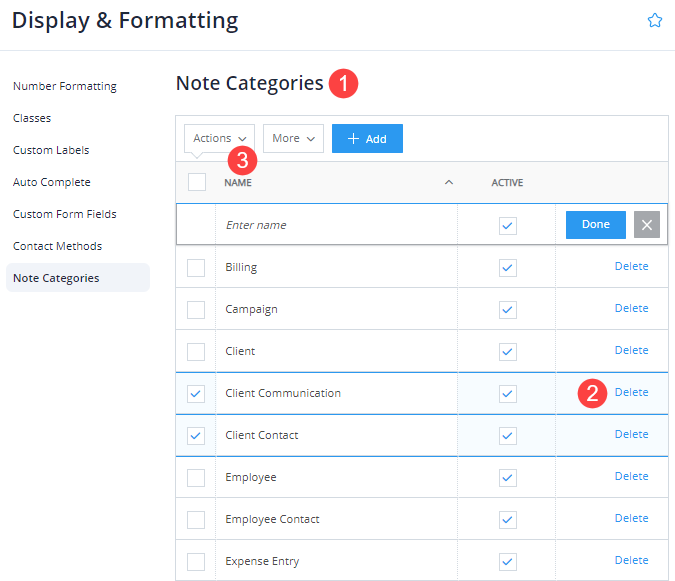Open Custom Form Fields settings
The image size is (675, 581).
[x=65, y=214]
